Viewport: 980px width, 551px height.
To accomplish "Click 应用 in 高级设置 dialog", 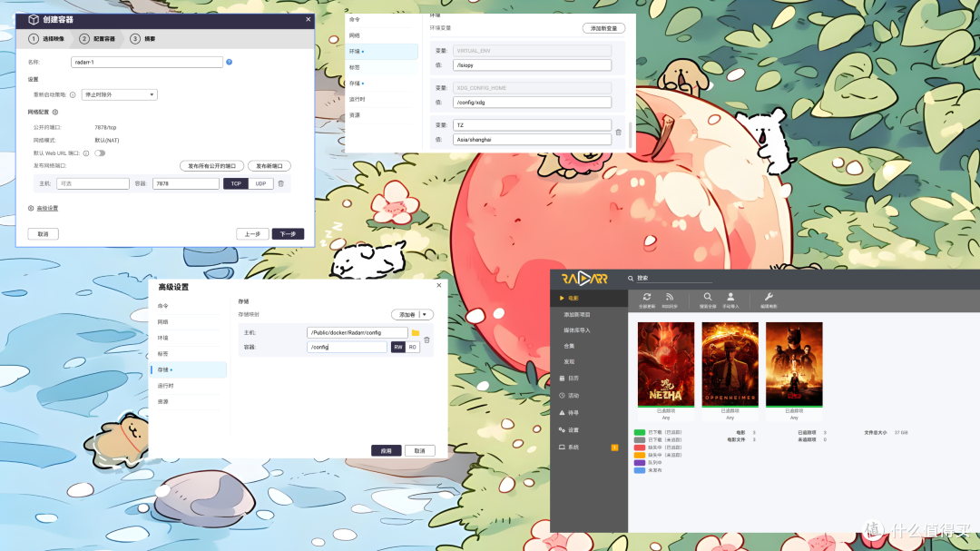I will point(387,451).
